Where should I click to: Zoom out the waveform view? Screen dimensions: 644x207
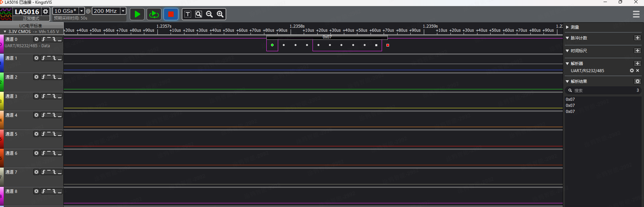(x=209, y=14)
